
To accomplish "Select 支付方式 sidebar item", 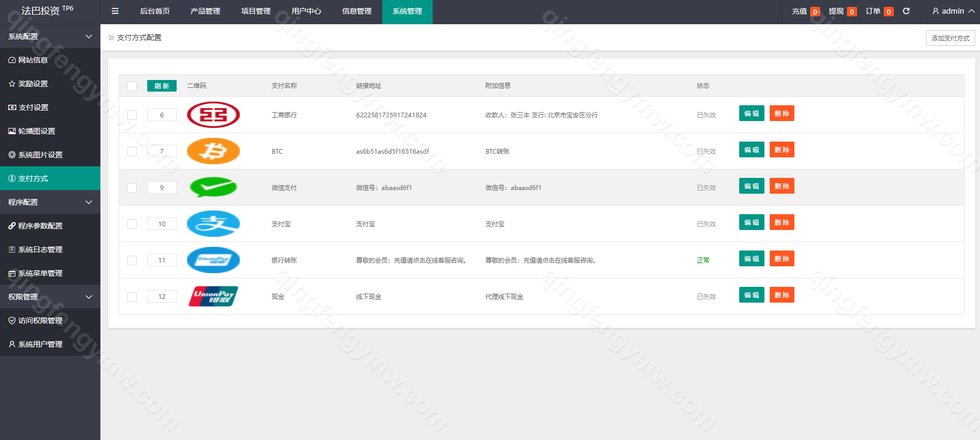I will 50,178.
